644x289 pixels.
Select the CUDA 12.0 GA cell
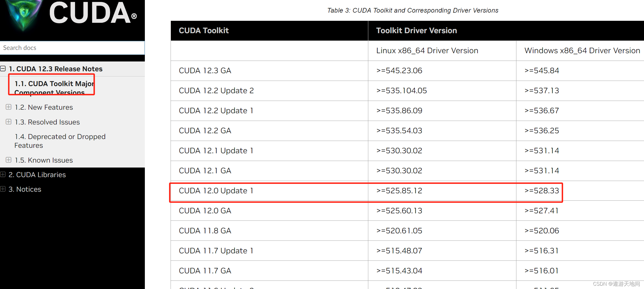(x=269, y=211)
